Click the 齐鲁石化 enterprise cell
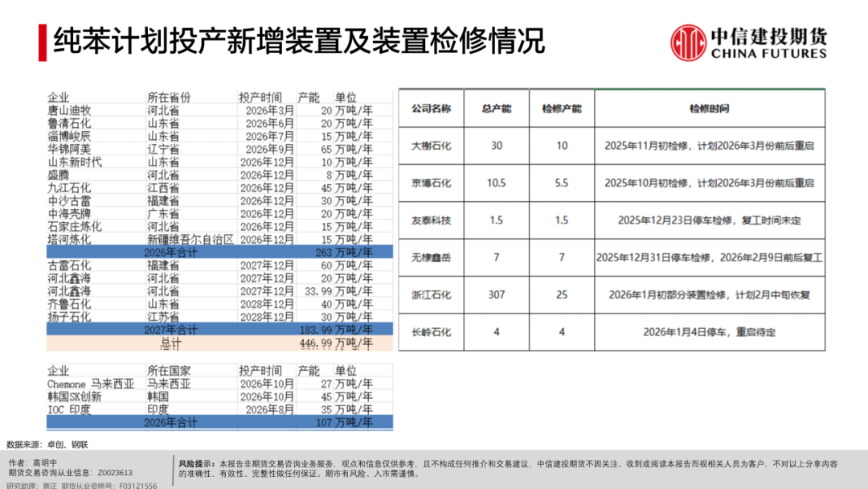The height and width of the screenshot is (489, 868). [69, 304]
